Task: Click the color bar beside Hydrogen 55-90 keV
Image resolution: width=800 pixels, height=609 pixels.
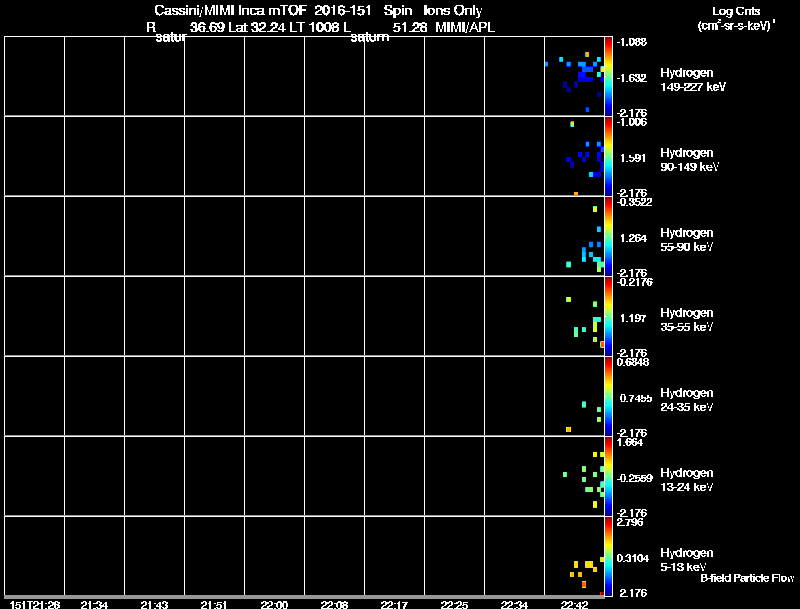Action: coord(608,236)
